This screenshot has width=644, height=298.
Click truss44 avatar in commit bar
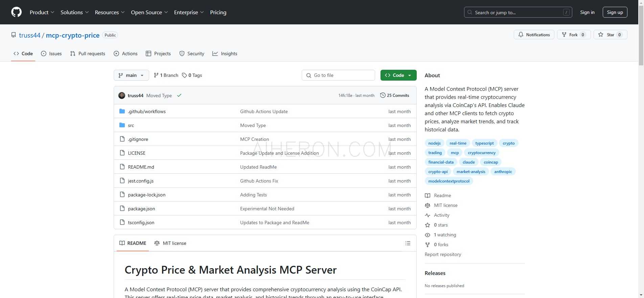[122, 95]
